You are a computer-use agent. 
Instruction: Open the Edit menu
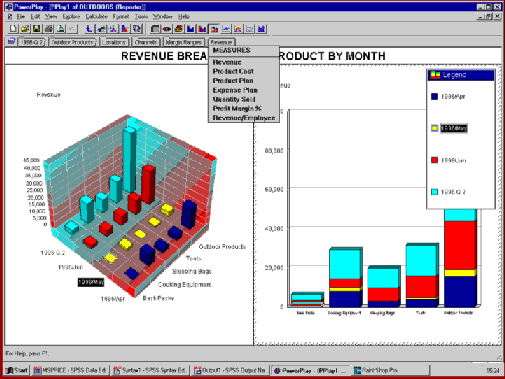click(35, 16)
